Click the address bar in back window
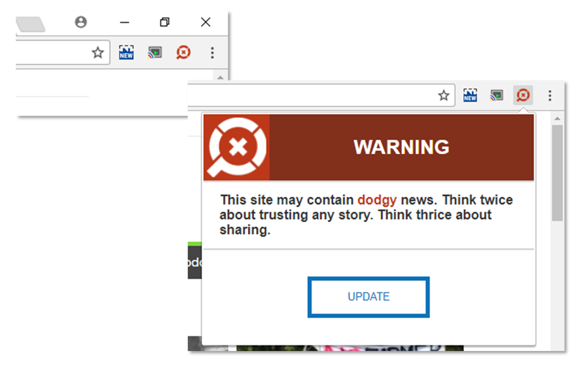Screen dimensions: 588x368 (x=62, y=52)
